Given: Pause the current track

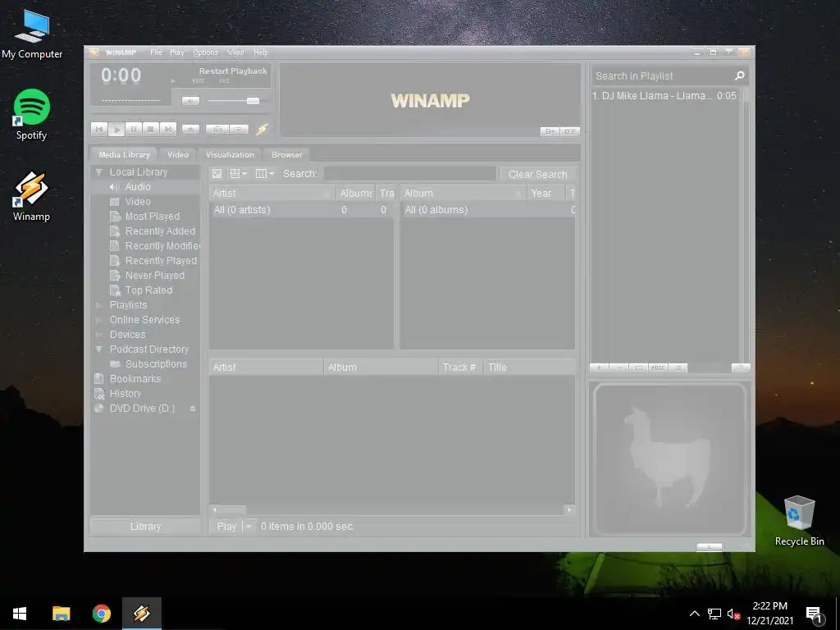Looking at the screenshot, I should [134, 129].
